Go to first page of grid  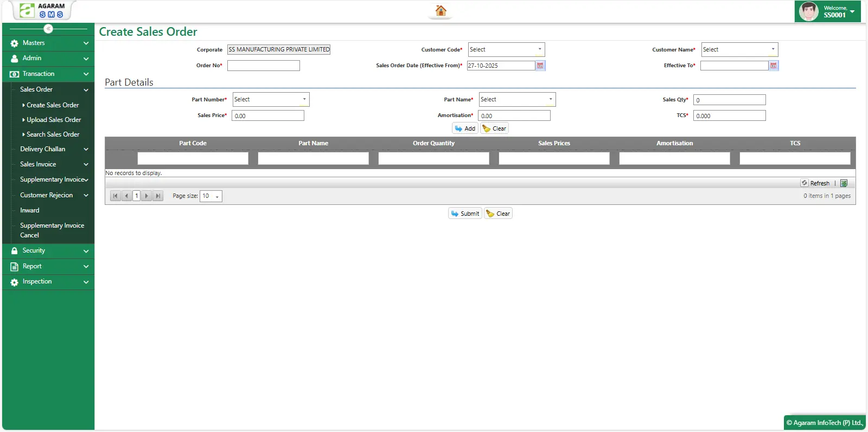116,196
